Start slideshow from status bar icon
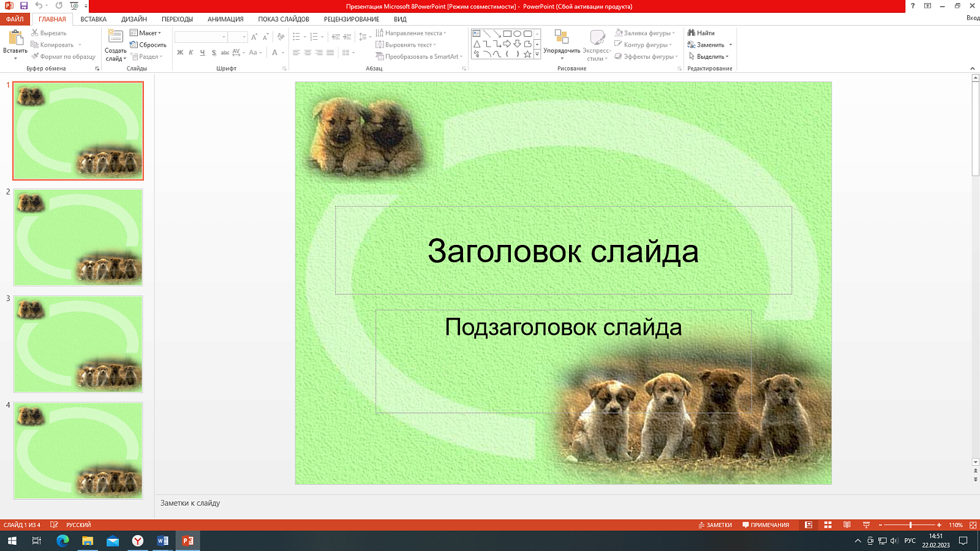 [866, 525]
